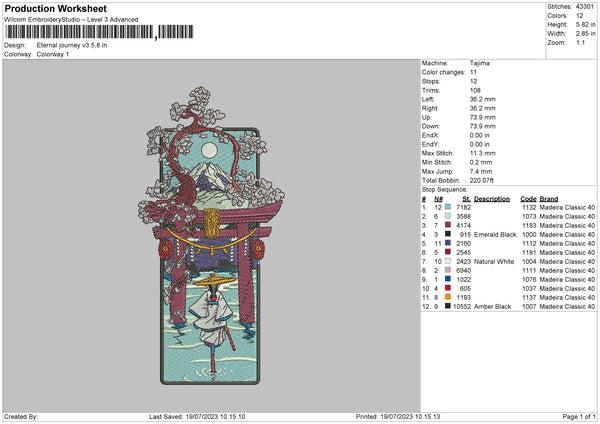
Task: Pick the Emerald Black color swatch
Action: 448,234
